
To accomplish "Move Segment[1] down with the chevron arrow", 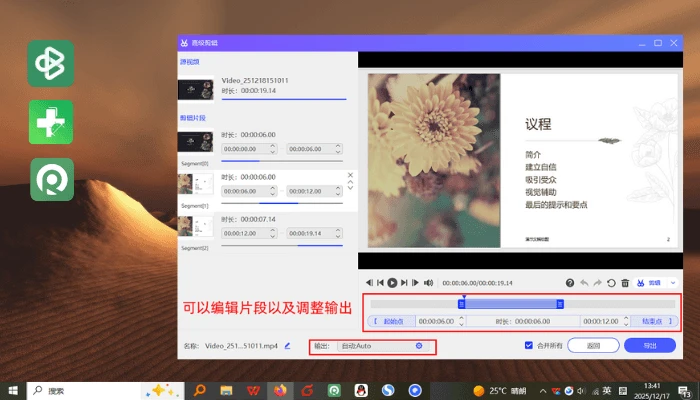I will pos(350,188).
